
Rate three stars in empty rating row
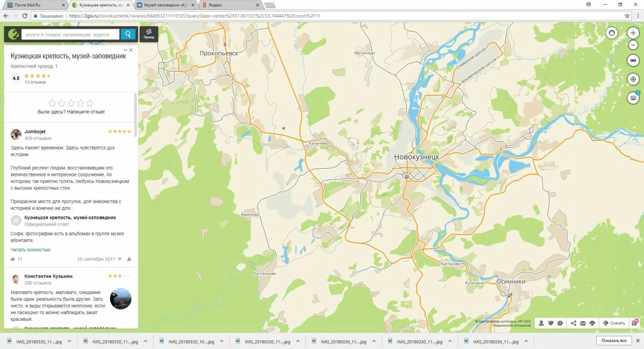(71, 103)
